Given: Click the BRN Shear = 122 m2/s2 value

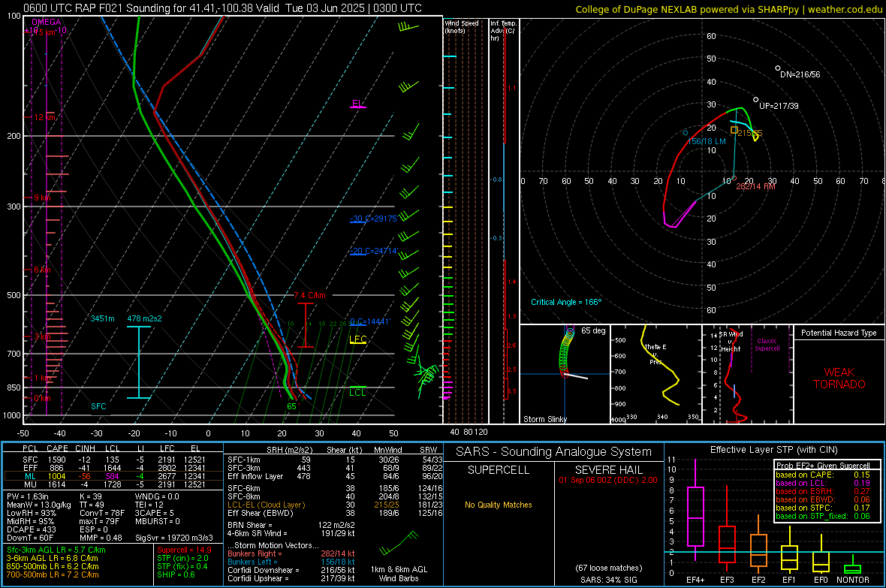Looking at the screenshot, I should pyautogui.click(x=291, y=525).
